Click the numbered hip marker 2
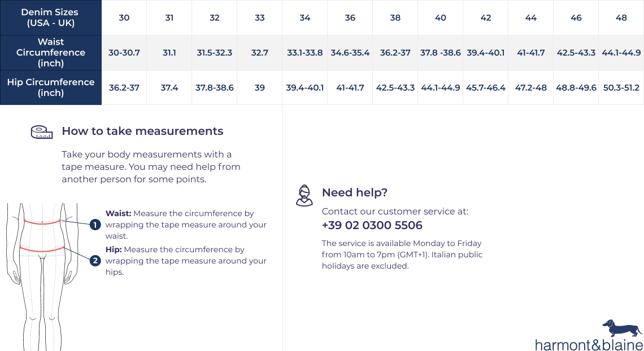 pos(95,260)
